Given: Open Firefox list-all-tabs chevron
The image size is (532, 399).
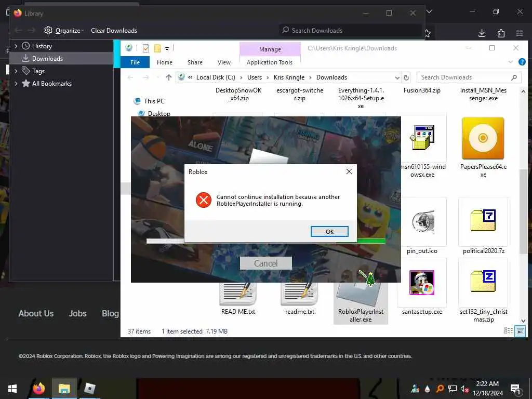Looking at the screenshot, I should coord(429,11).
